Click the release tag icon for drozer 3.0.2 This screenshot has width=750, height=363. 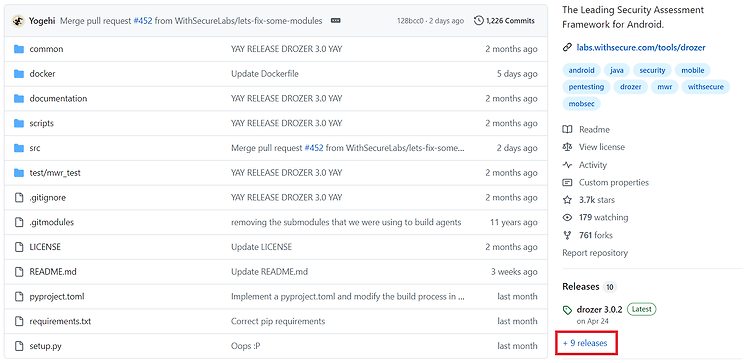pos(567,310)
